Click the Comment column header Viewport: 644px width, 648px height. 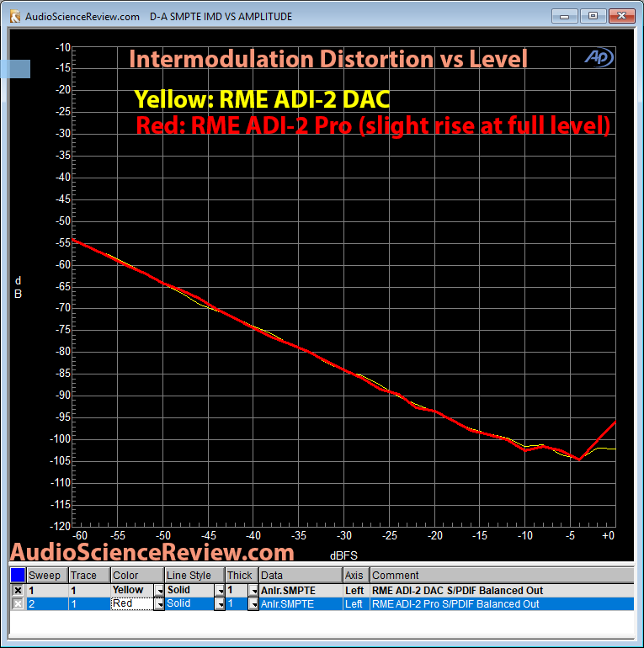pyautogui.click(x=502, y=576)
